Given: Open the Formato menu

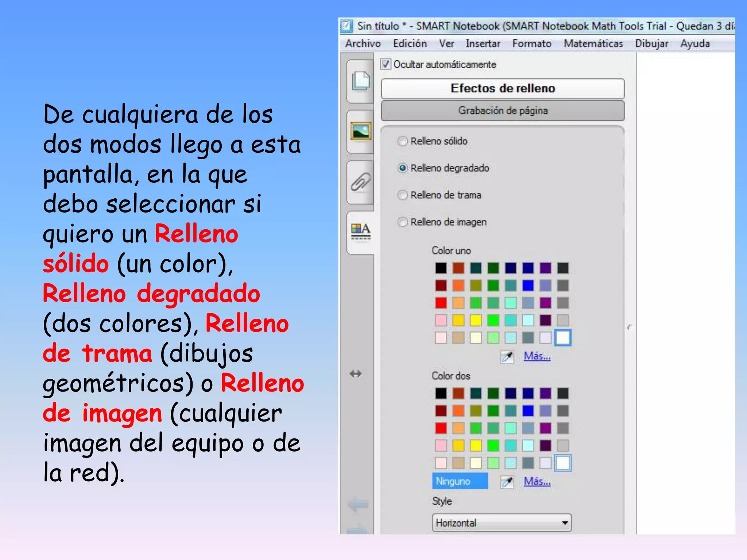Looking at the screenshot, I should [532, 43].
